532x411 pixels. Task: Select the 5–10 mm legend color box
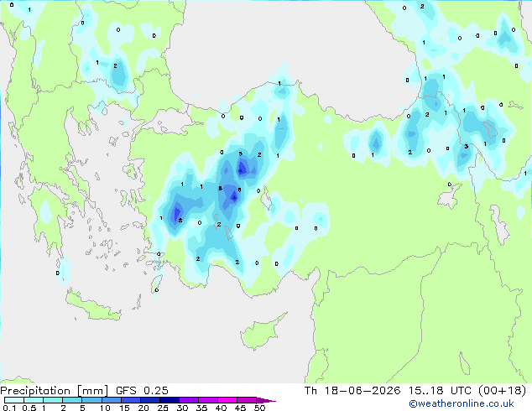(x=91, y=400)
